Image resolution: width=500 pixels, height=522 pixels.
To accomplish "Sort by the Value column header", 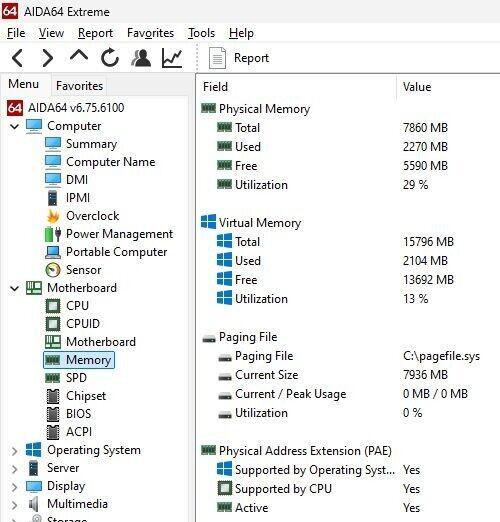I will pos(417,87).
